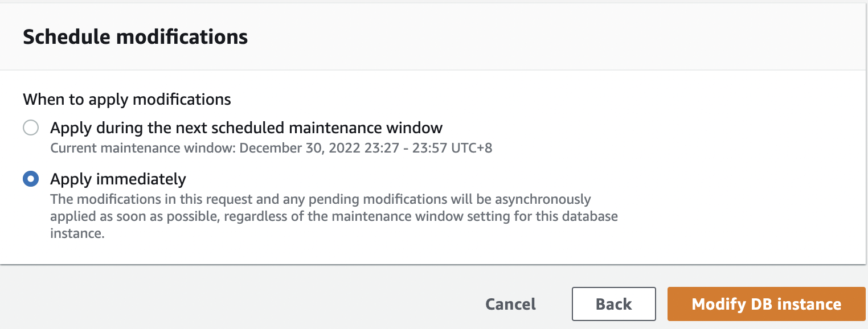Viewport: 868px width, 329px height.
Task: Click the word 'instance.' ending the description
Action: pos(77,234)
